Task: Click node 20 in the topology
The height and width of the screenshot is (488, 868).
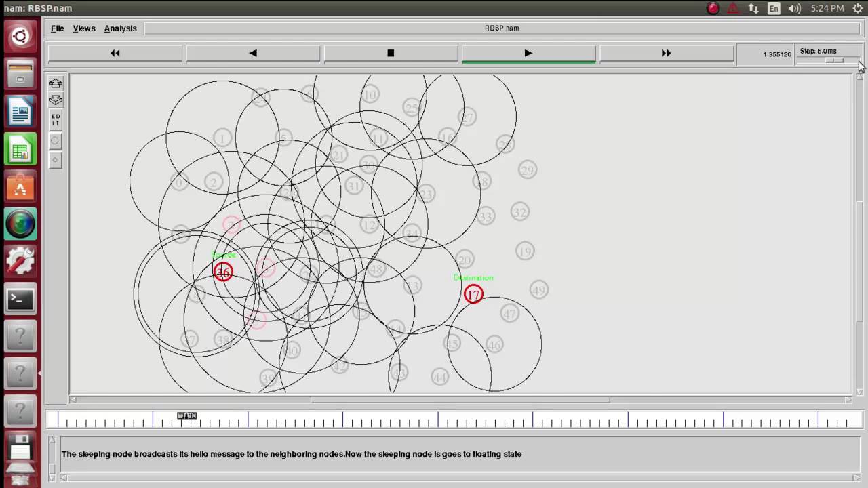Action: pyautogui.click(x=464, y=260)
